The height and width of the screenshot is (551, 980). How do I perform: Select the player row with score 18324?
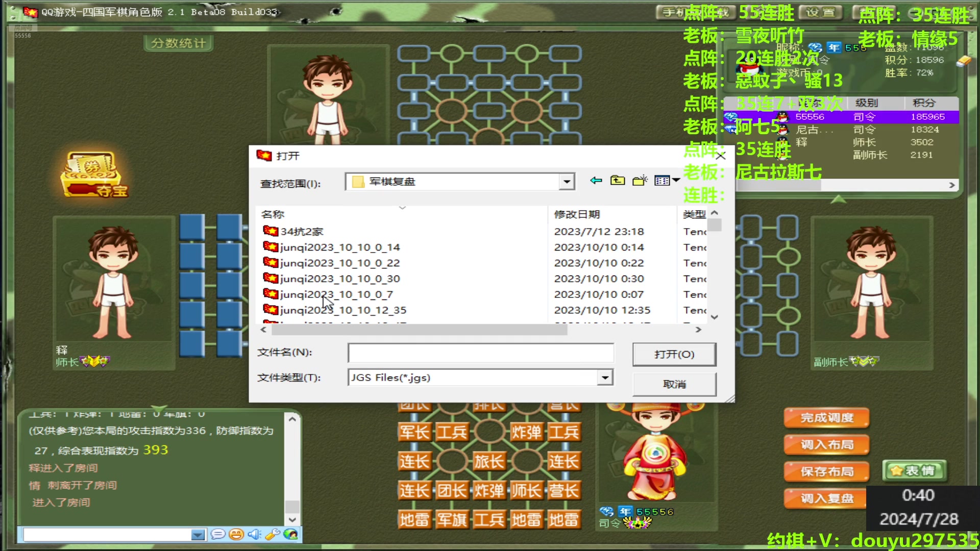tap(841, 130)
